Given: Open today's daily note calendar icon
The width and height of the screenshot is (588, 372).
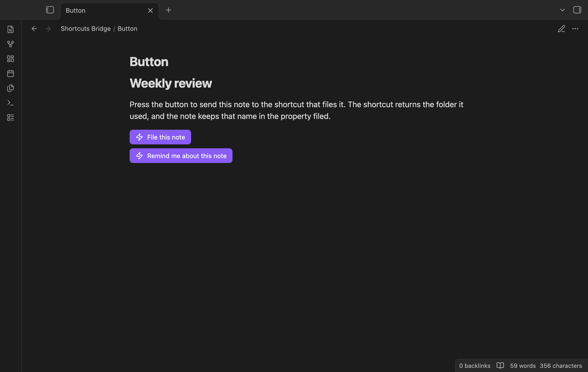Looking at the screenshot, I should point(11,73).
